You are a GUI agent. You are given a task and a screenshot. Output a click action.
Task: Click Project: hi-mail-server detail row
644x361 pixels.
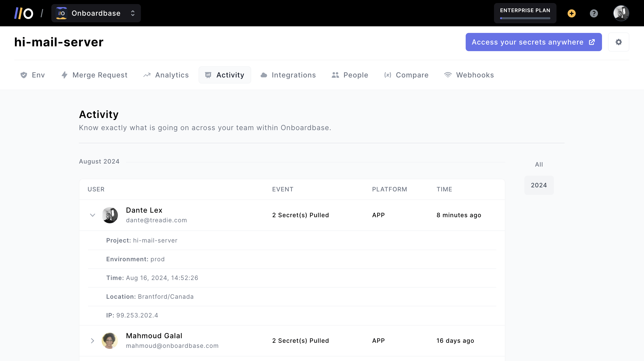142,240
